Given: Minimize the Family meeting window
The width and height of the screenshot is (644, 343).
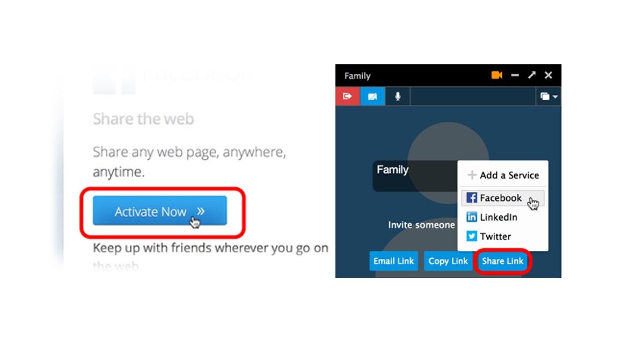Looking at the screenshot, I should [515, 76].
